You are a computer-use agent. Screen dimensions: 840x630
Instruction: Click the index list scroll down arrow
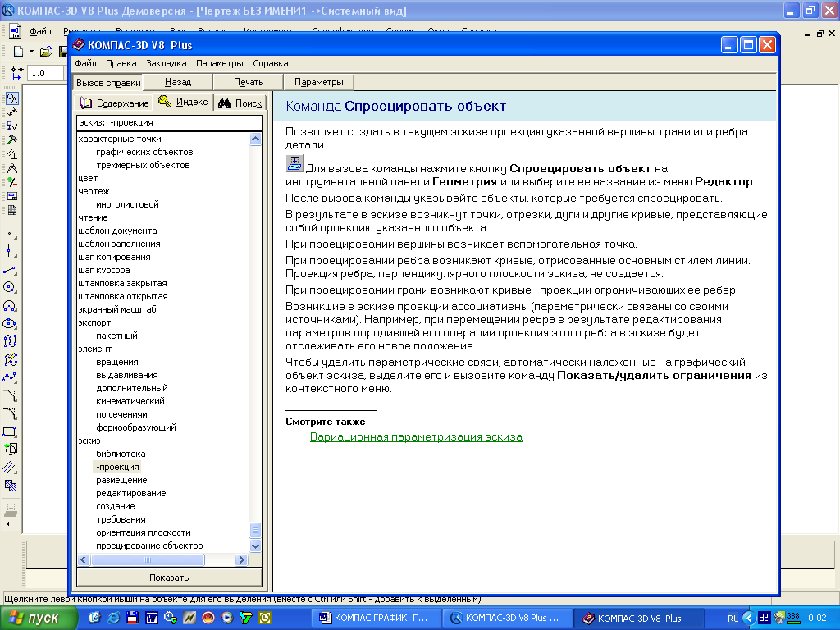coord(256,546)
